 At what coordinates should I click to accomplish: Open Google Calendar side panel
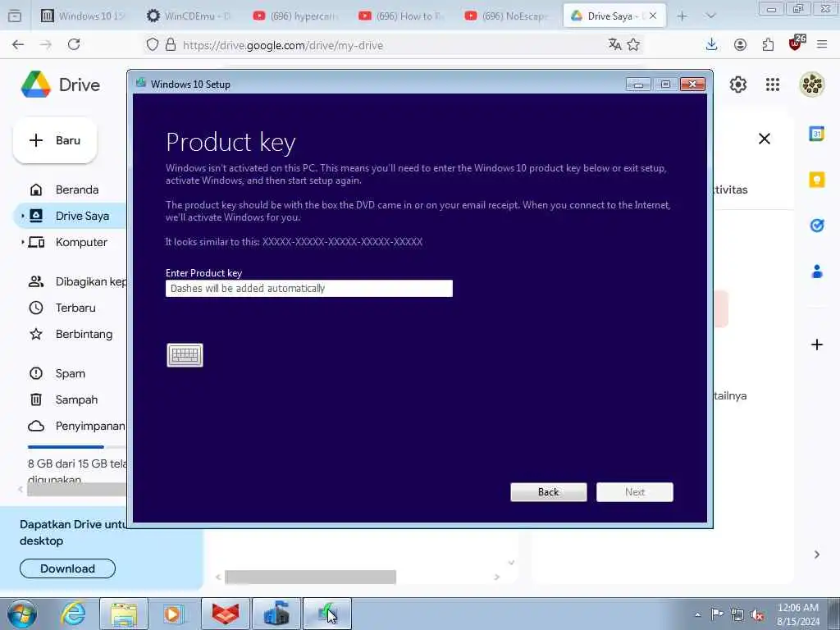point(816,134)
